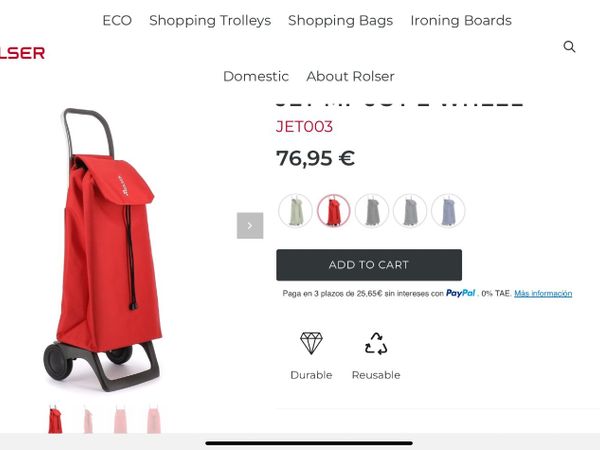
Task: Select the light grey trolley color option
Action: (410, 210)
